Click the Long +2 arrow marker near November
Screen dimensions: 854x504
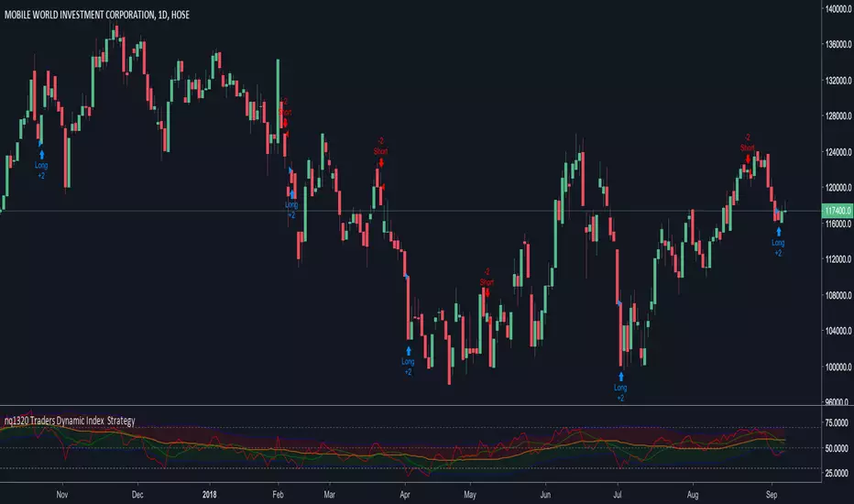41,165
